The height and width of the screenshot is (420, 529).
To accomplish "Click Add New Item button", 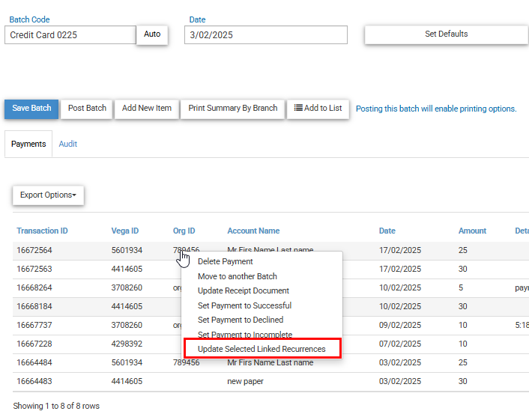I will [x=147, y=109].
